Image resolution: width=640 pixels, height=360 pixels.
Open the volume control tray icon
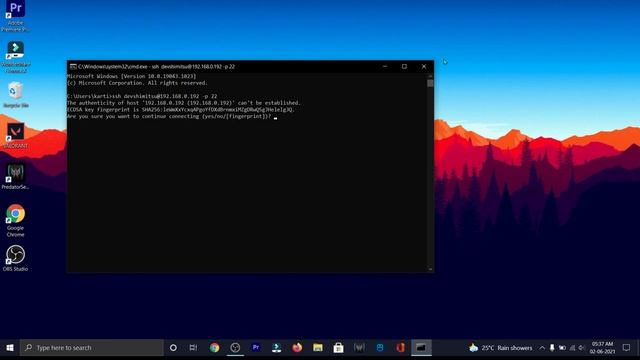click(x=582, y=348)
